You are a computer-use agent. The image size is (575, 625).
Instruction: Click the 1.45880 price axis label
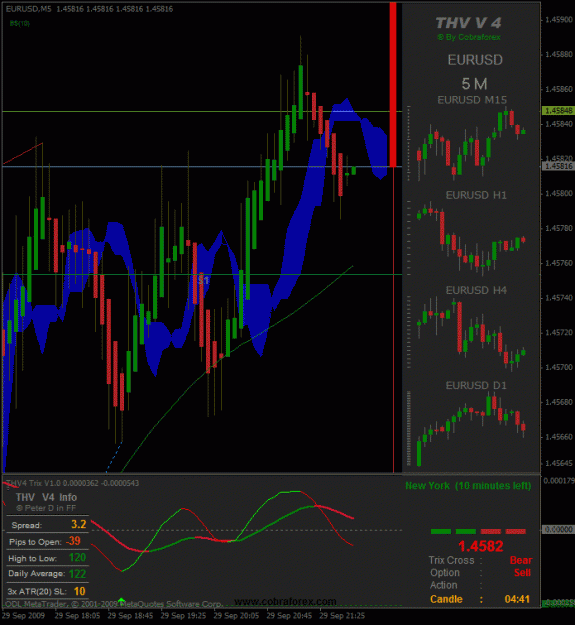pyautogui.click(x=559, y=54)
